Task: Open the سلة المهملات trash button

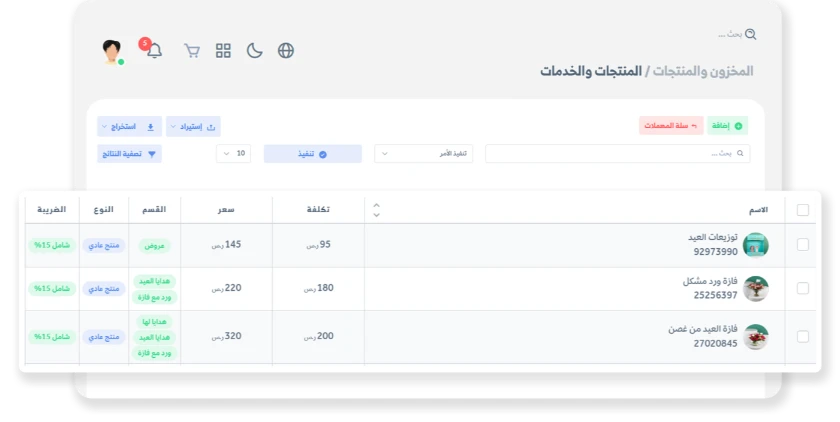Action: (671, 126)
